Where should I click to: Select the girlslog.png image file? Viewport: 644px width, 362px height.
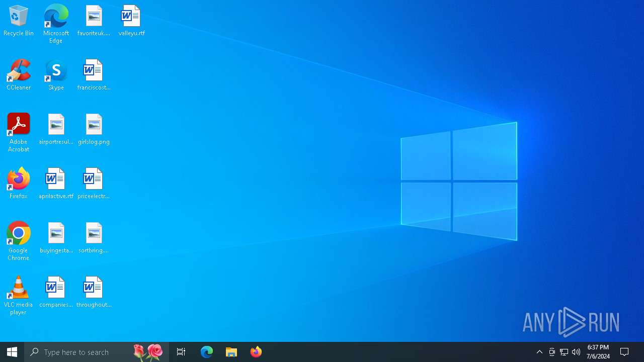(94, 130)
